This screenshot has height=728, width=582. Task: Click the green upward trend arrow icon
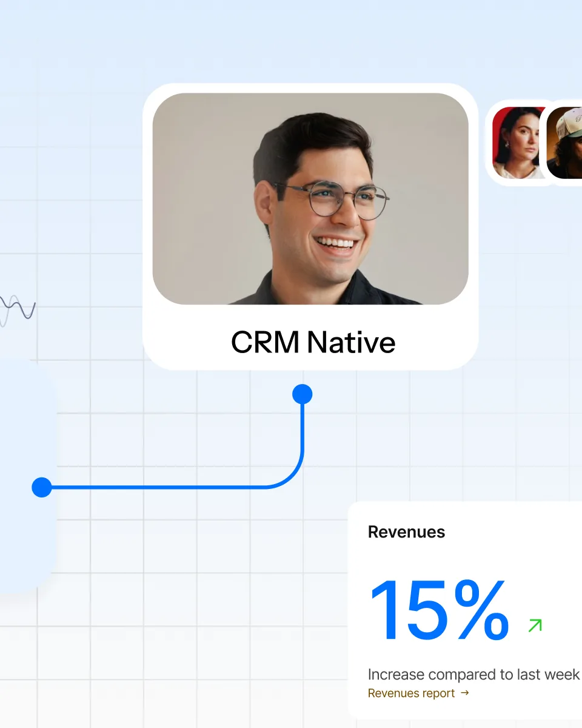click(x=535, y=625)
